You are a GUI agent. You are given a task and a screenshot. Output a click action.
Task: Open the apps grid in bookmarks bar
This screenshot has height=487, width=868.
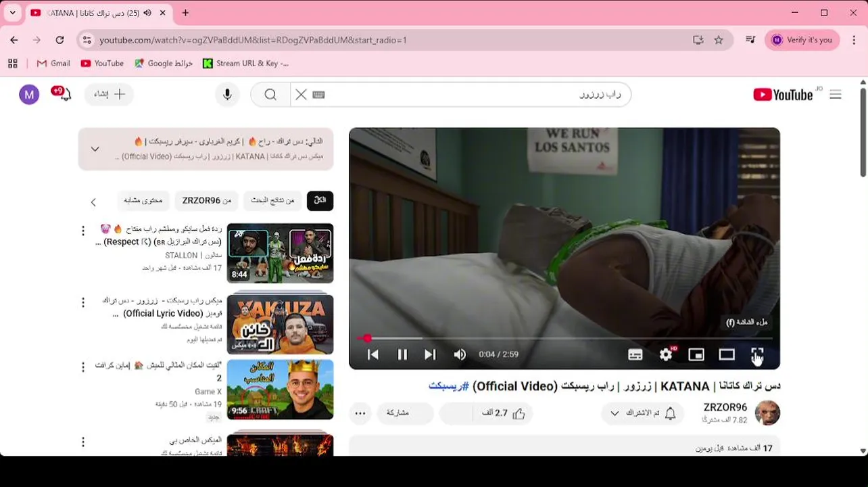pos(13,64)
